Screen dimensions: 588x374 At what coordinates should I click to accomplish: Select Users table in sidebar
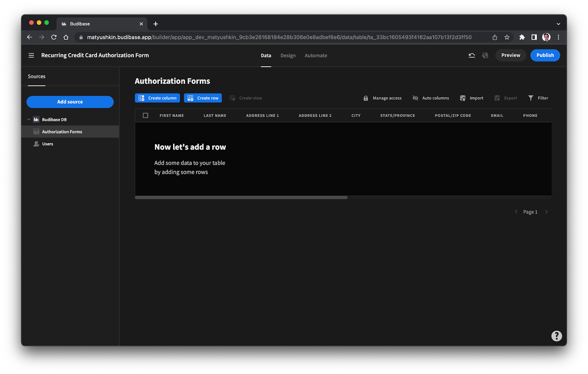coord(48,144)
